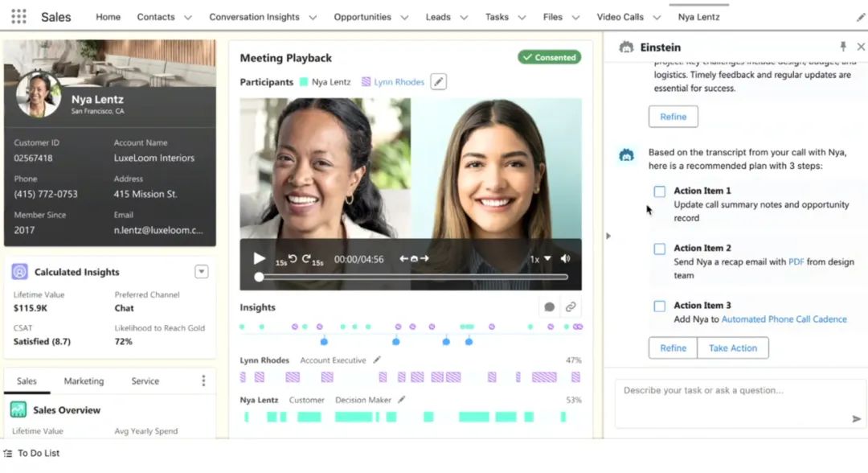Close the Einstein panel
This screenshot has height=473, width=868.
(x=861, y=47)
